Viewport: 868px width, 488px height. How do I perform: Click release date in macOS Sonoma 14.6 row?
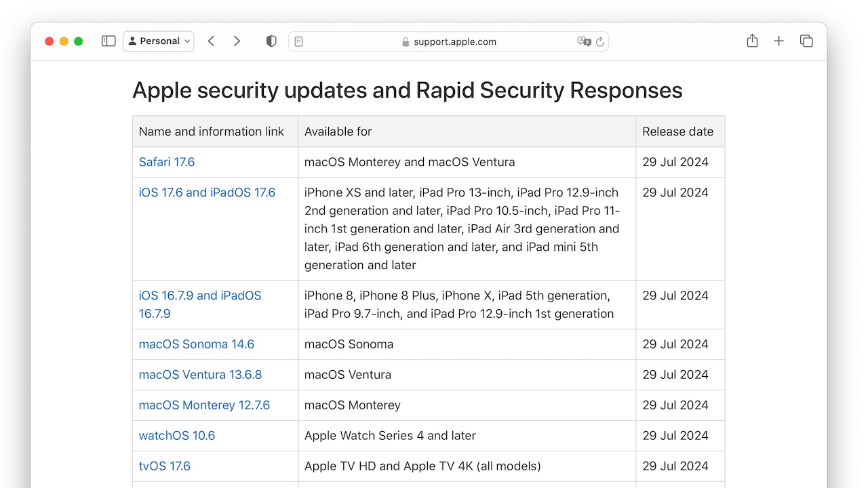click(675, 344)
